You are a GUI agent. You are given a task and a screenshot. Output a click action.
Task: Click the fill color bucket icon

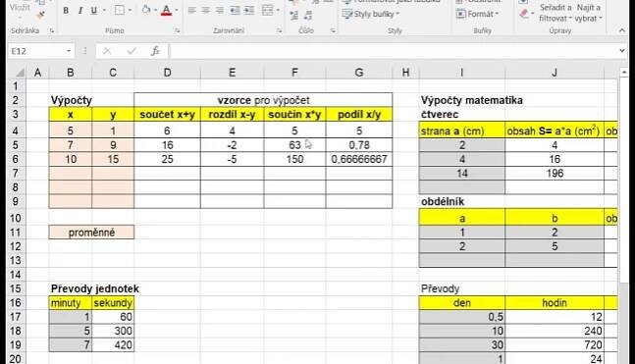pos(146,11)
